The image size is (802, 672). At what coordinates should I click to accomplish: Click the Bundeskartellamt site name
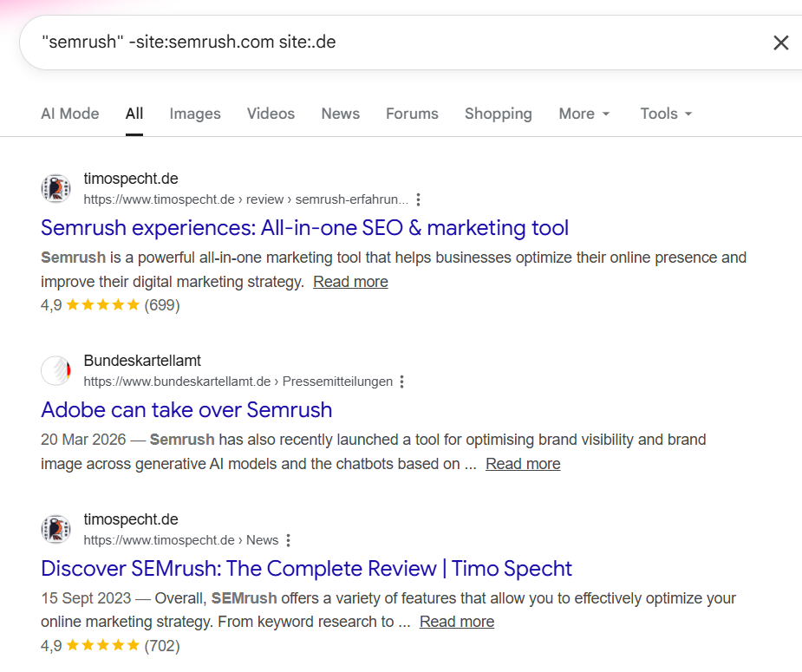(142, 361)
